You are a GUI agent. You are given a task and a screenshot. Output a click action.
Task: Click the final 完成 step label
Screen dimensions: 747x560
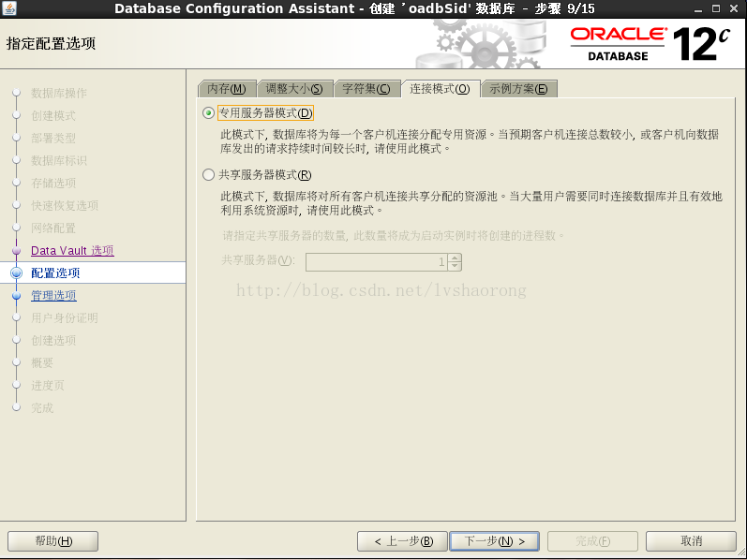click(x=42, y=408)
